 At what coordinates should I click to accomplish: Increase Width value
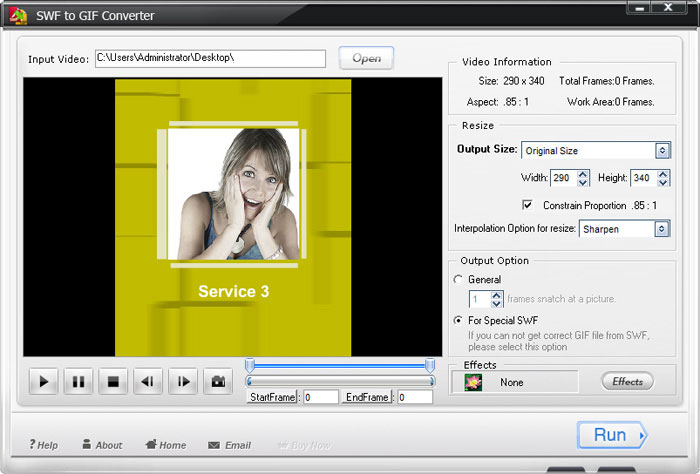[x=583, y=174]
